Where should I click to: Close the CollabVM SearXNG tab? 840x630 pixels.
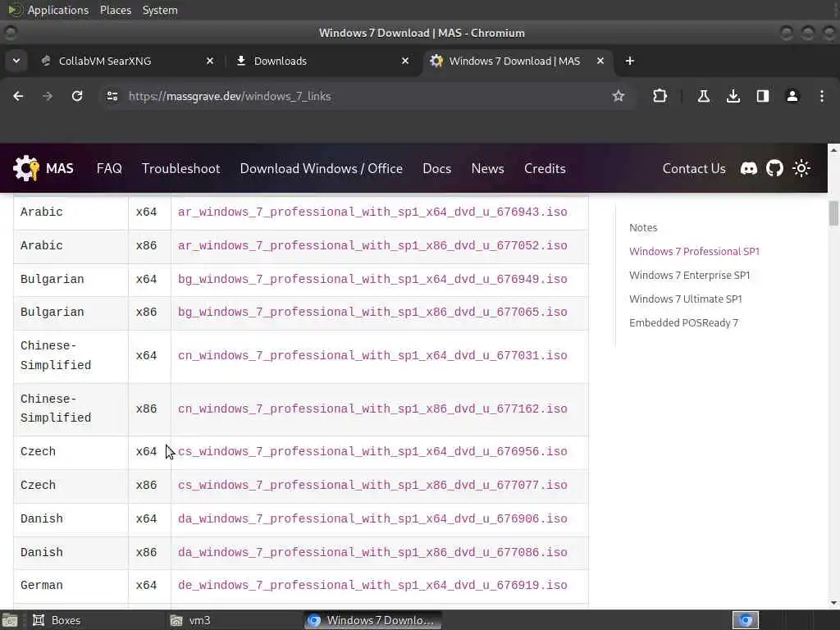[x=210, y=61]
